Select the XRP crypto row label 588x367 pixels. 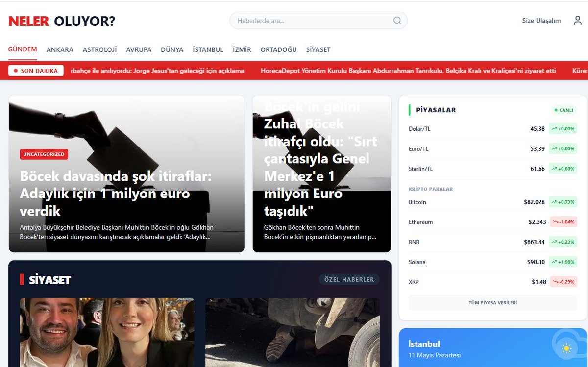tap(414, 282)
